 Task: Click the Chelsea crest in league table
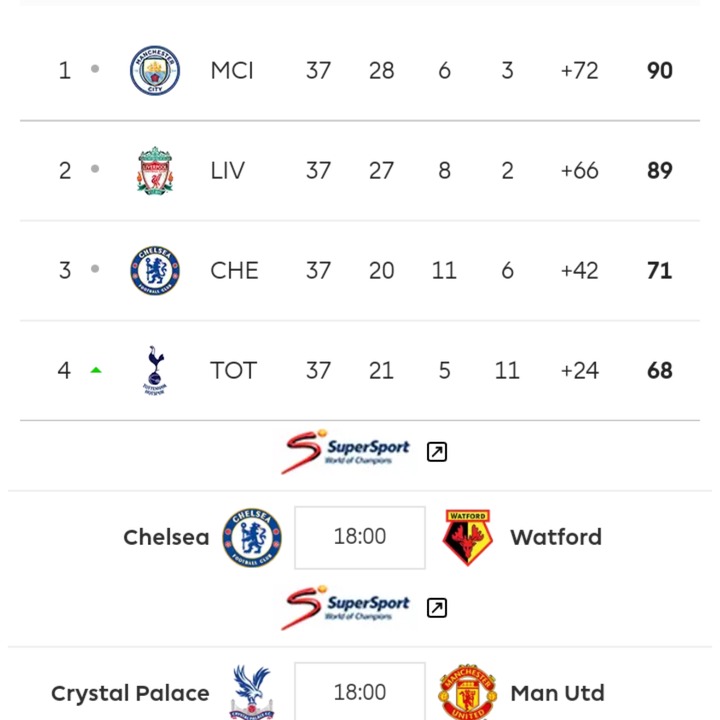(155, 270)
